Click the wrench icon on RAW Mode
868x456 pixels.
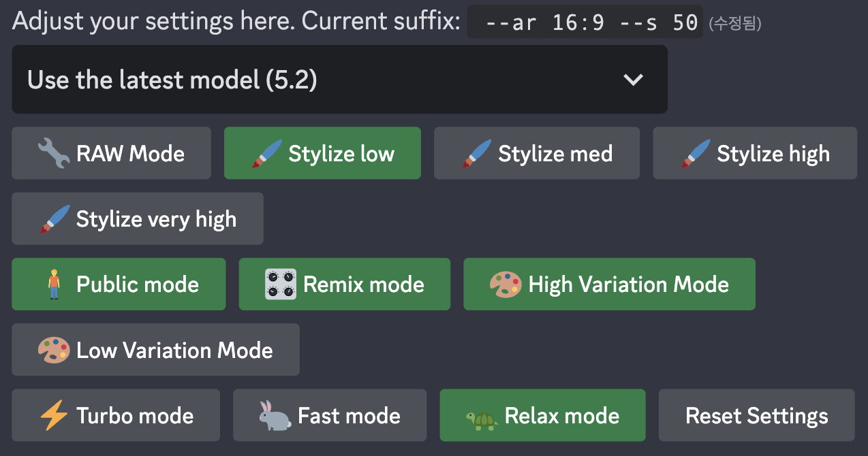click(53, 154)
